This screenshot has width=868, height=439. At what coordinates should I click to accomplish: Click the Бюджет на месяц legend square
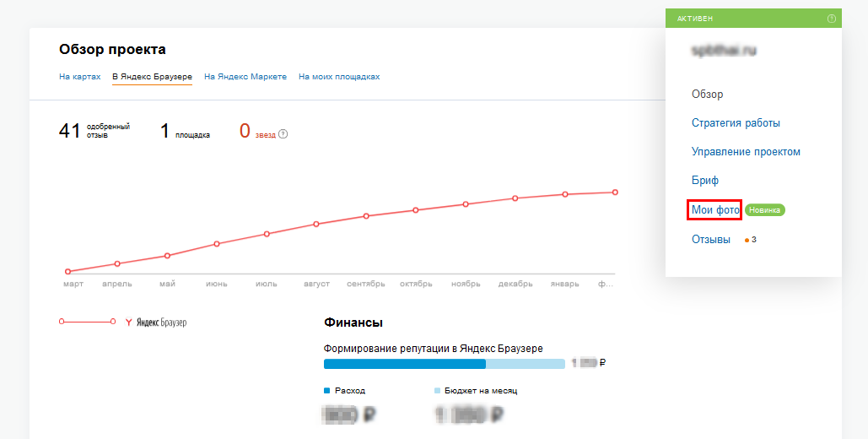437,391
